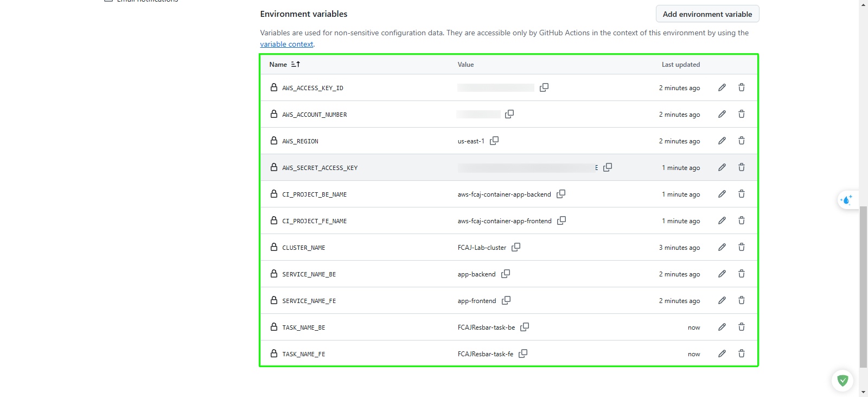Copy the app-backend value
868x397 pixels.
(x=506, y=274)
